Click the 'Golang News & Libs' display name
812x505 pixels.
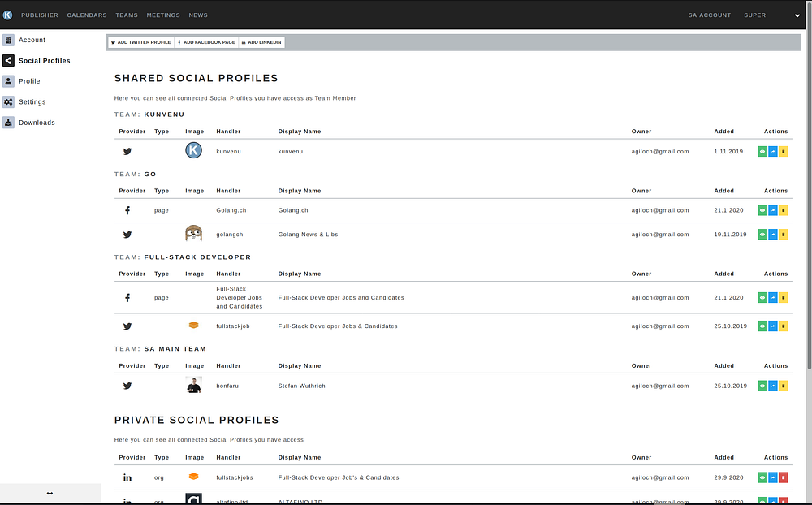(308, 235)
